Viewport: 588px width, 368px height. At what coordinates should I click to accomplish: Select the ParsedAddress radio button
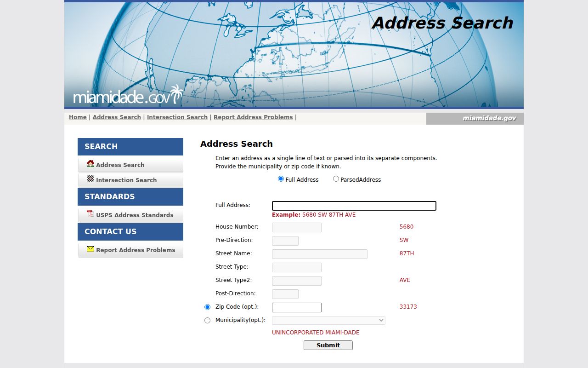pyautogui.click(x=336, y=179)
